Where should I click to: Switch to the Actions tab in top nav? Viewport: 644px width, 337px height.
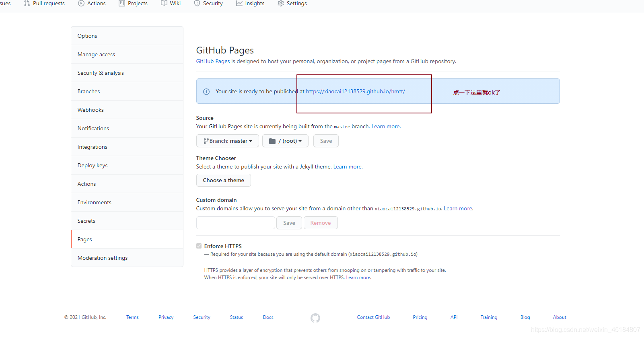(x=92, y=3)
